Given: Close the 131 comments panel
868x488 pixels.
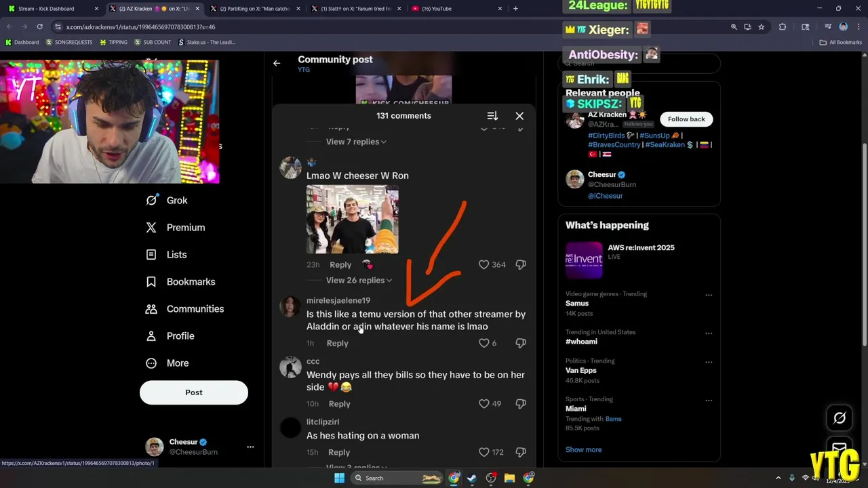Looking at the screenshot, I should click(519, 116).
